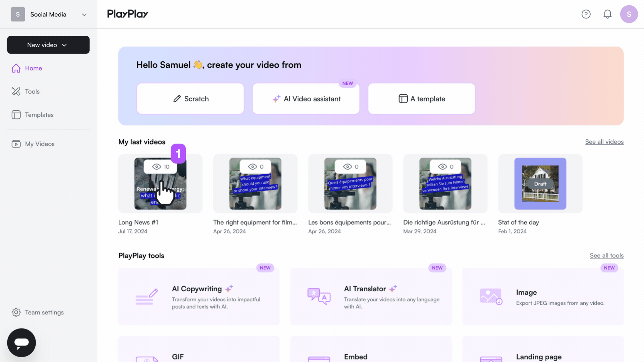This screenshot has width=644, height=362.
Task: Click the layout icon on A template
Action: pos(403,99)
